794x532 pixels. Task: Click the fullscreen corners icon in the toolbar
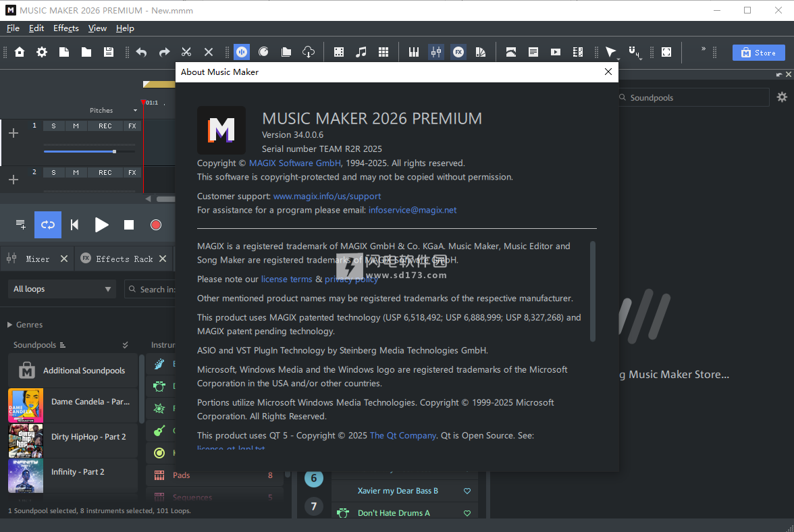point(666,52)
